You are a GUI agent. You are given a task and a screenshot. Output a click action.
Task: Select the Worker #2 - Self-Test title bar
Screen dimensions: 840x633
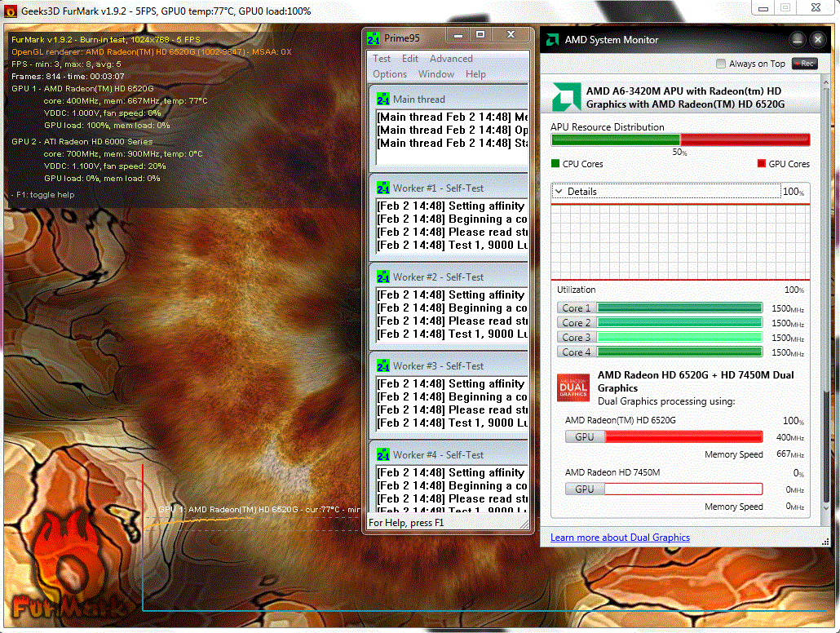coord(449,277)
